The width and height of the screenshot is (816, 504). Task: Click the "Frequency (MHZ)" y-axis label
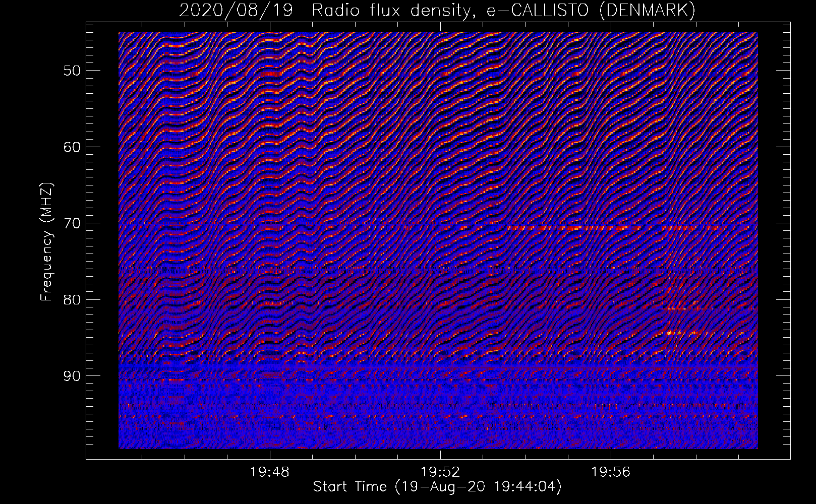(46, 242)
